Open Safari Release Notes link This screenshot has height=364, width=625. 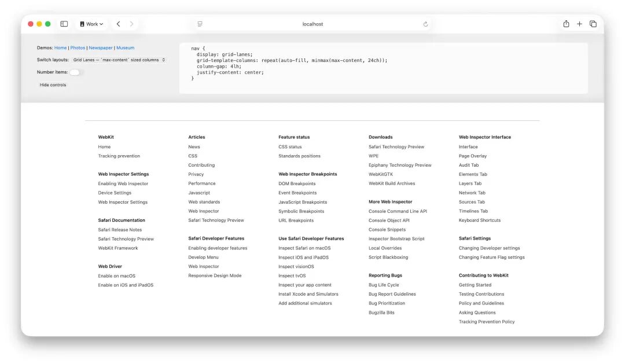pos(120,230)
